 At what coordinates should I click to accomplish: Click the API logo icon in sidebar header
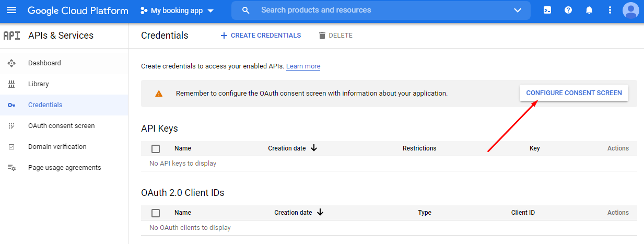point(11,36)
